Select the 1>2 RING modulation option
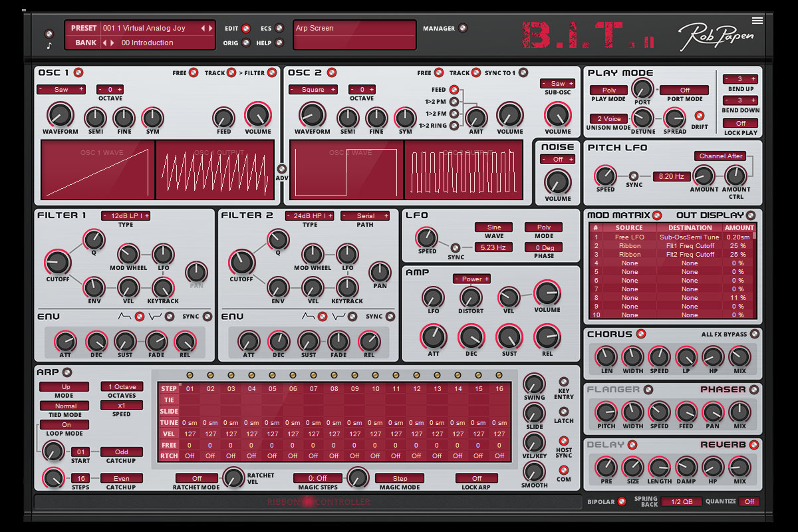The image size is (798, 532). coord(454,126)
